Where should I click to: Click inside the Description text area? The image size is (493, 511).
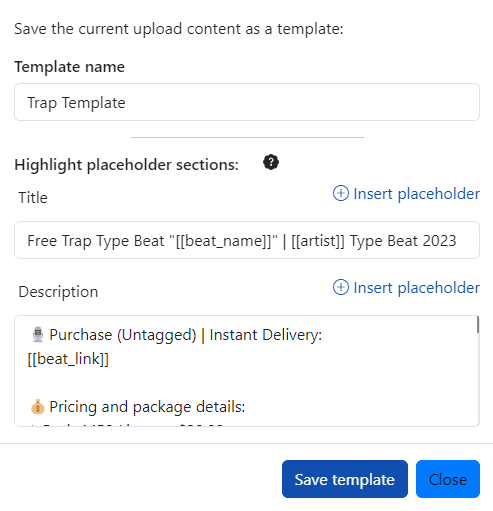[x=247, y=371]
